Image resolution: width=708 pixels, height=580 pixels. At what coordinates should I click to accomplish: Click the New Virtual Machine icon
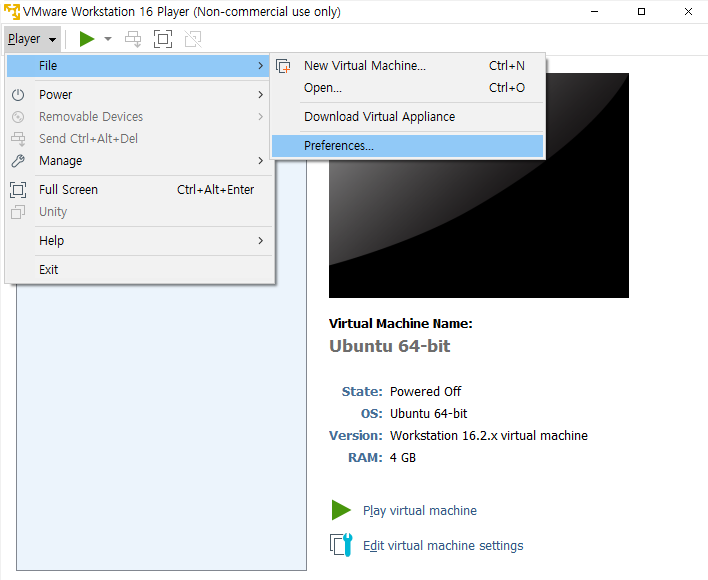tap(283, 66)
